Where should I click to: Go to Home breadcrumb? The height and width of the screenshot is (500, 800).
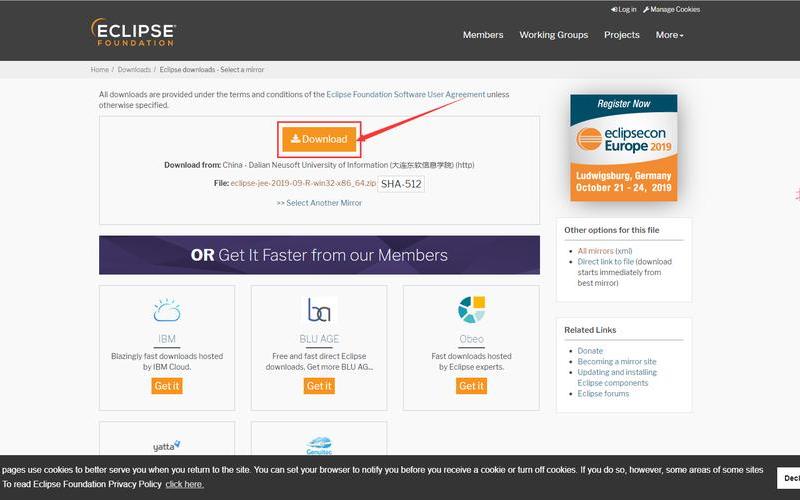pyautogui.click(x=99, y=69)
